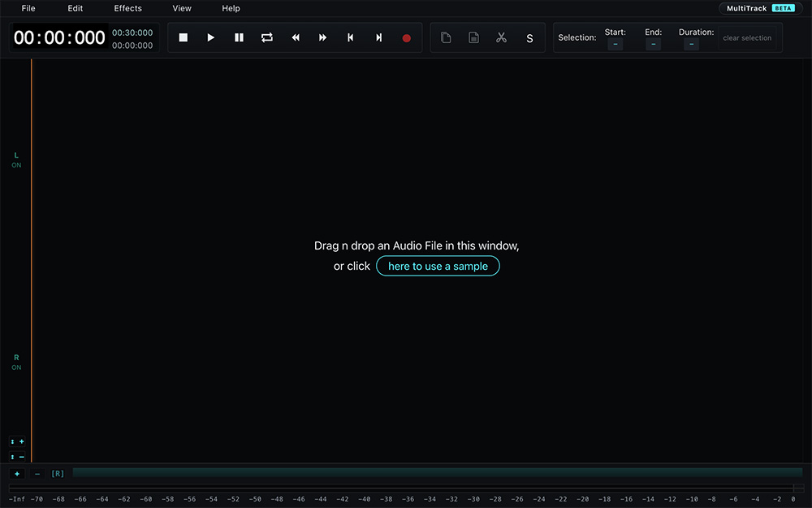The image size is (812, 508).
Task: Open the File menu
Action: [28, 8]
